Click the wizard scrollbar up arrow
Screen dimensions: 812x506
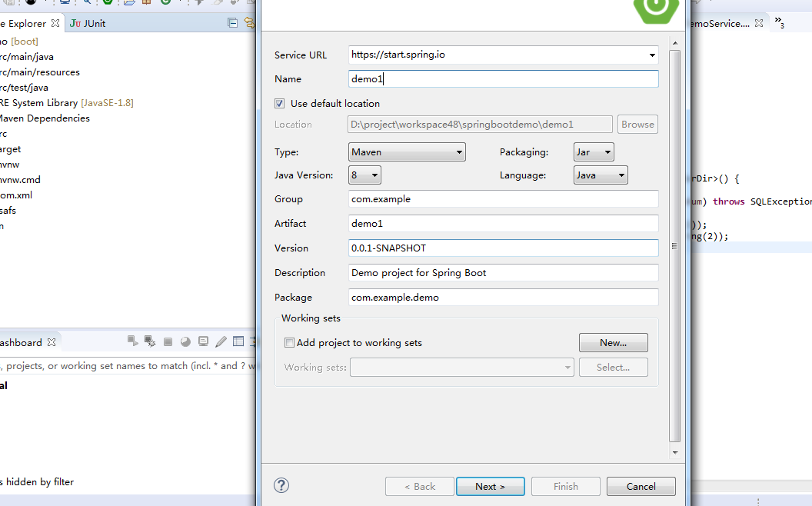[675, 44]
